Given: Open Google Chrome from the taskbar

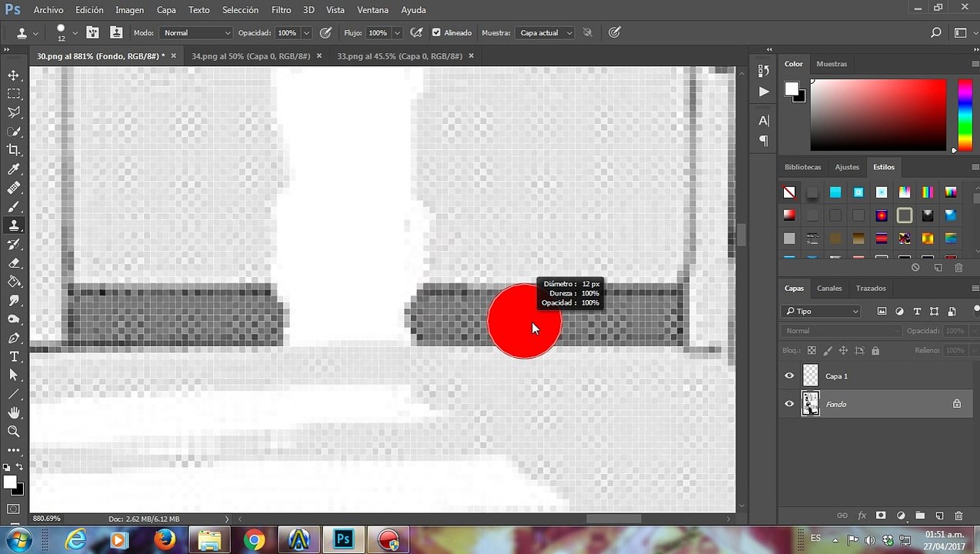Looking at the screenshot, I should point(254,541).
